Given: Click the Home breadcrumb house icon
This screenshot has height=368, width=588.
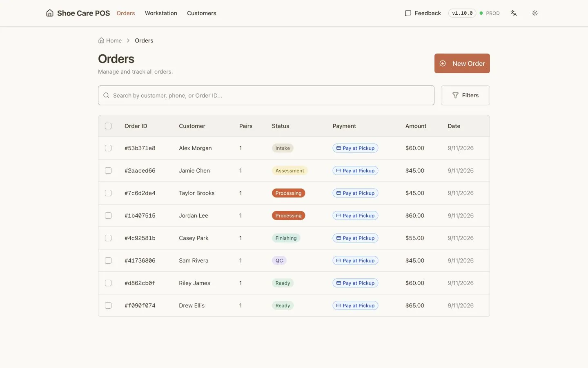Looking at the screenshot, I should tap(101, 40).
